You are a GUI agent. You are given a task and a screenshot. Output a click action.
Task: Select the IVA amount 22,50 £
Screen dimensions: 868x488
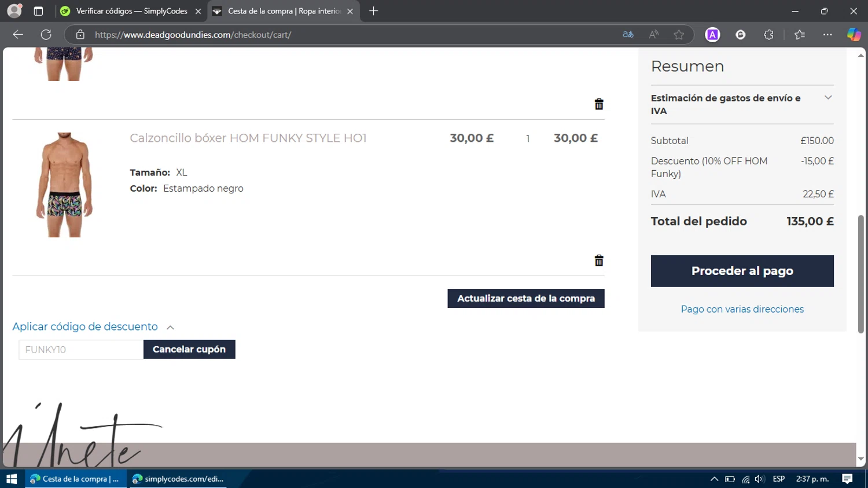pyautogui.click(x=818, y=194)
